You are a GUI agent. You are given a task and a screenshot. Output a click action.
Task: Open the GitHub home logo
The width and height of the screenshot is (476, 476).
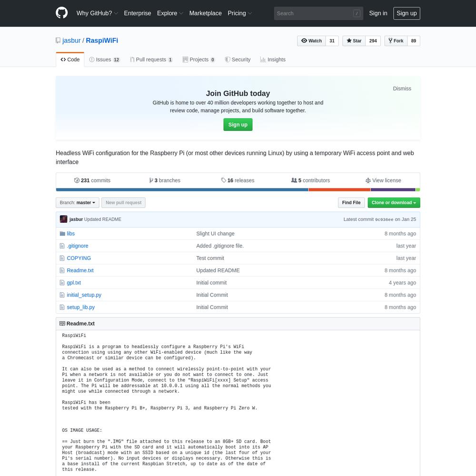click(x=61, y=13)
